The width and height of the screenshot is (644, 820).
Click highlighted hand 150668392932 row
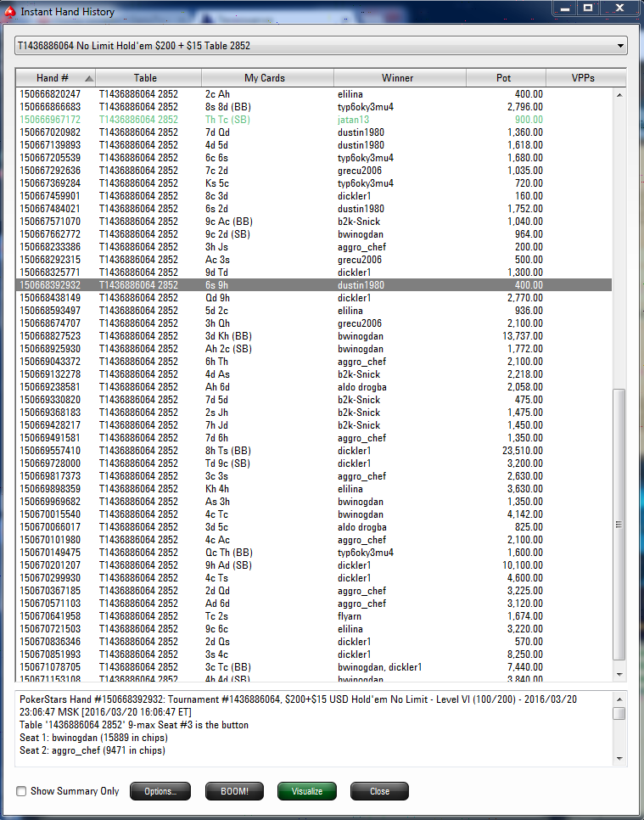[x=314, y=285]
